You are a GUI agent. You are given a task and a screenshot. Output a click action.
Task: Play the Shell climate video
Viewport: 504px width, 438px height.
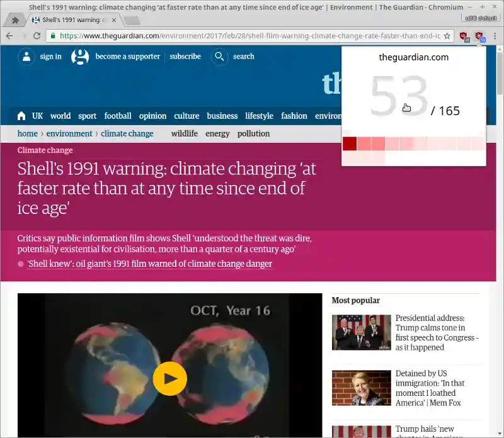coord(169,379)
